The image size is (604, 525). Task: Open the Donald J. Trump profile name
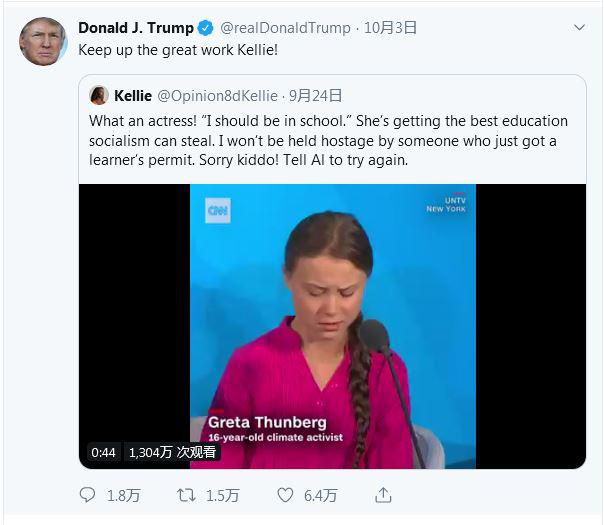[x=136, y=28]
